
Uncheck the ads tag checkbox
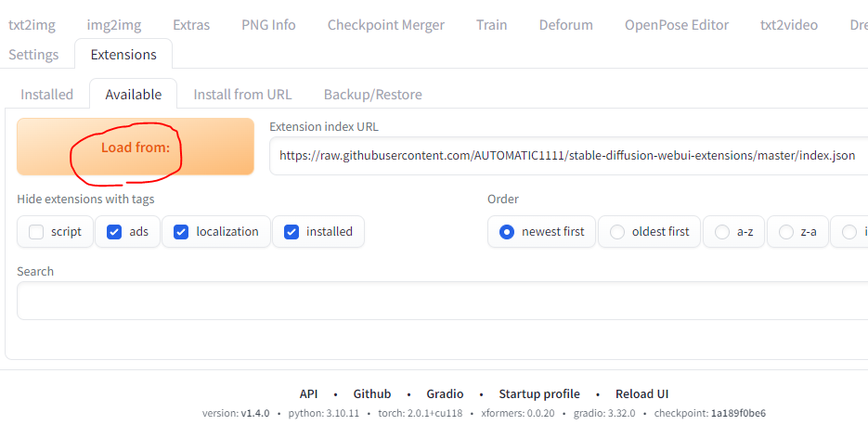(114, 232)
